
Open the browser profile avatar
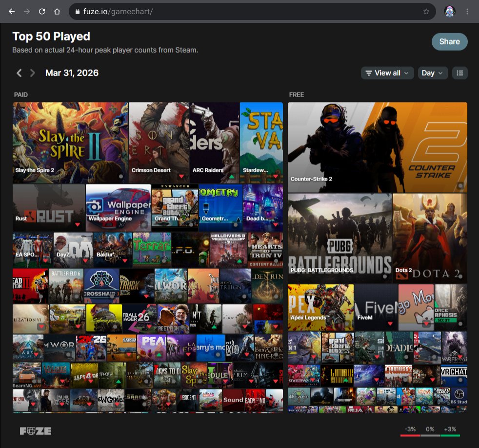click(x=450, y=12)
